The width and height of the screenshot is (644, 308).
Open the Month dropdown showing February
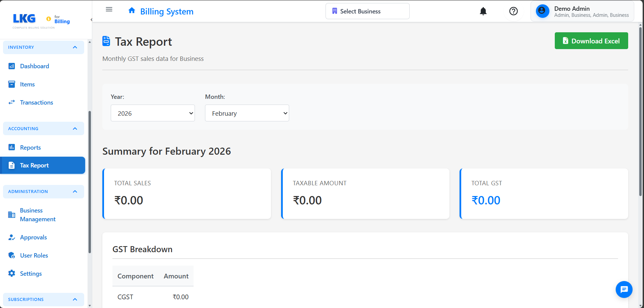point(247,113)
